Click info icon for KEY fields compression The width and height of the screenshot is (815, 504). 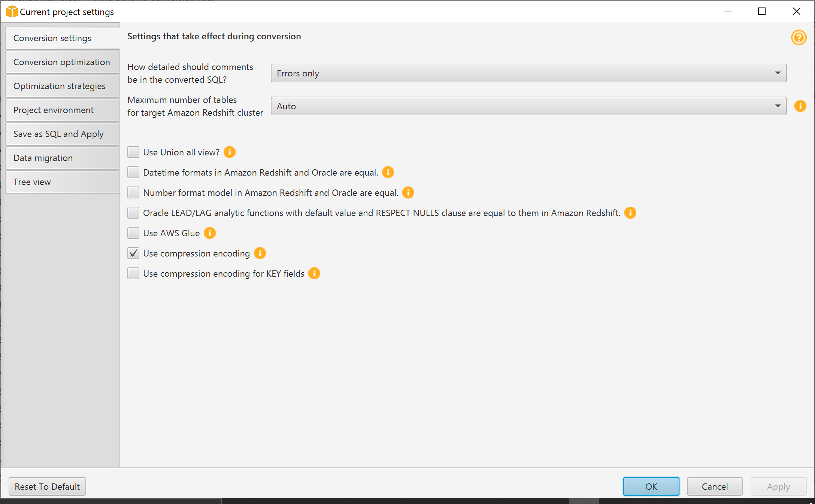[x=314, y=273]
